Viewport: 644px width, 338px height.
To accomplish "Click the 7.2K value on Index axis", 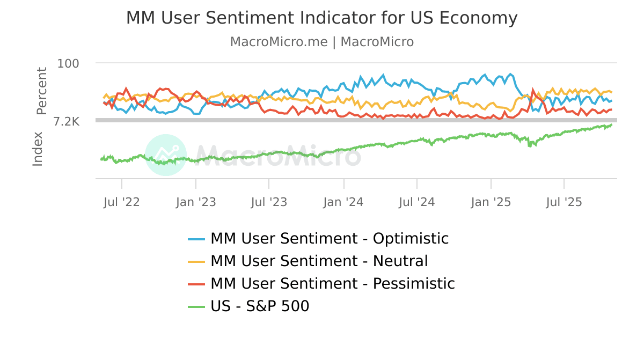I will click(x=67, y=122).
